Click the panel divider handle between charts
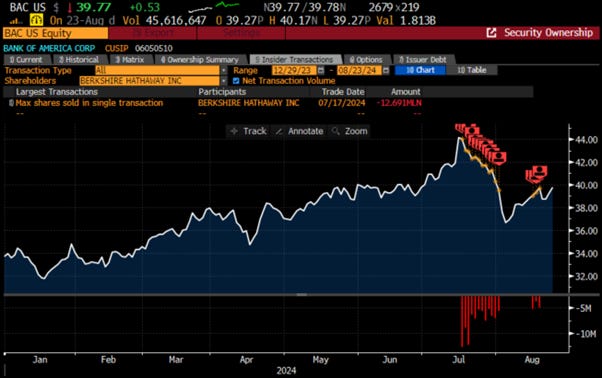The height and width of the screenshot is (378, 602). (x=301, y=295)
